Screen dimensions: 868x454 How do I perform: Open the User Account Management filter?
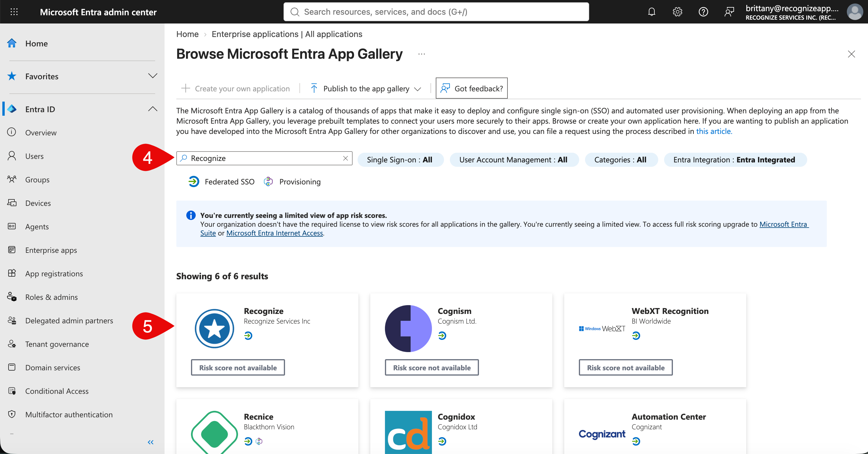point(514,160)
